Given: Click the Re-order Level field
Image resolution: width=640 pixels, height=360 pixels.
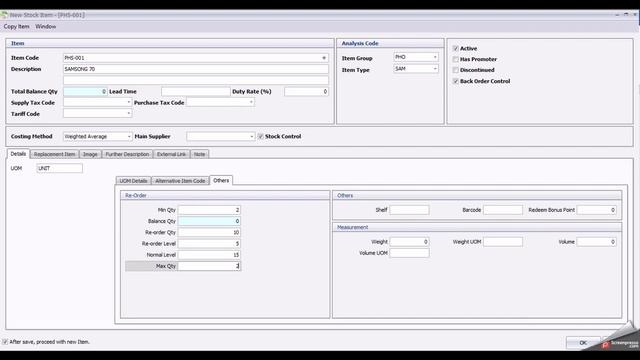Looking at the screenshot, I should pyautogui.click(x=209, y=243).
